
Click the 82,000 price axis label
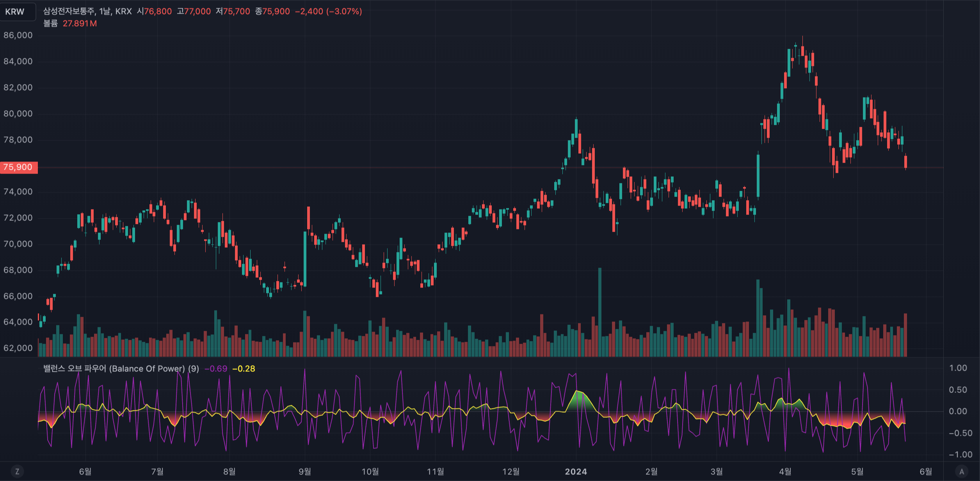pos(18,88)
